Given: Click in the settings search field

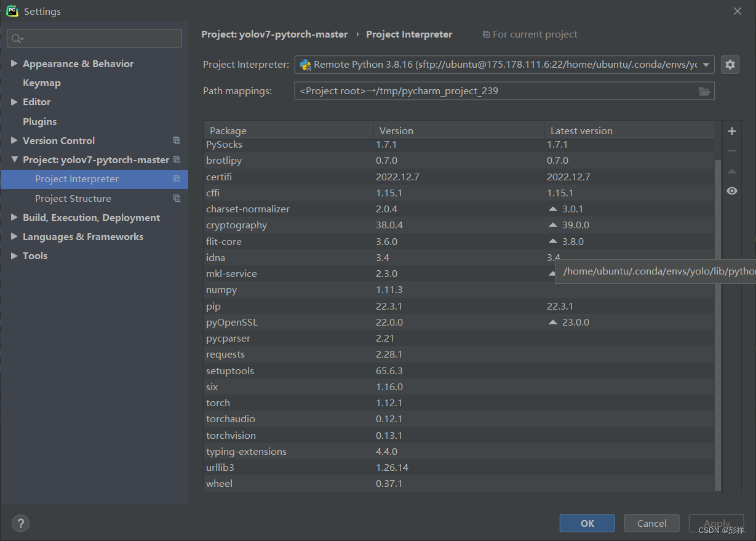Looking at the screenshot, I should (x=94, y=39).
